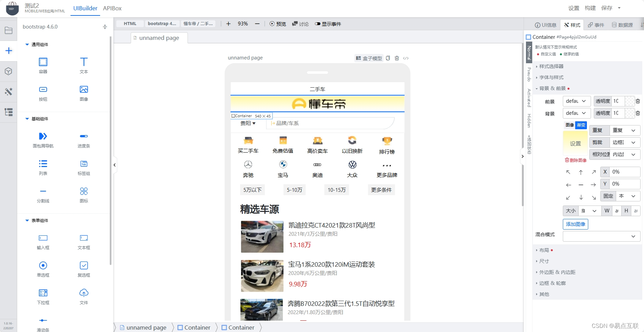Copy the page with duplicate icon
The height and width of the screenshot is (332, 644).
[x=388, y=58]
